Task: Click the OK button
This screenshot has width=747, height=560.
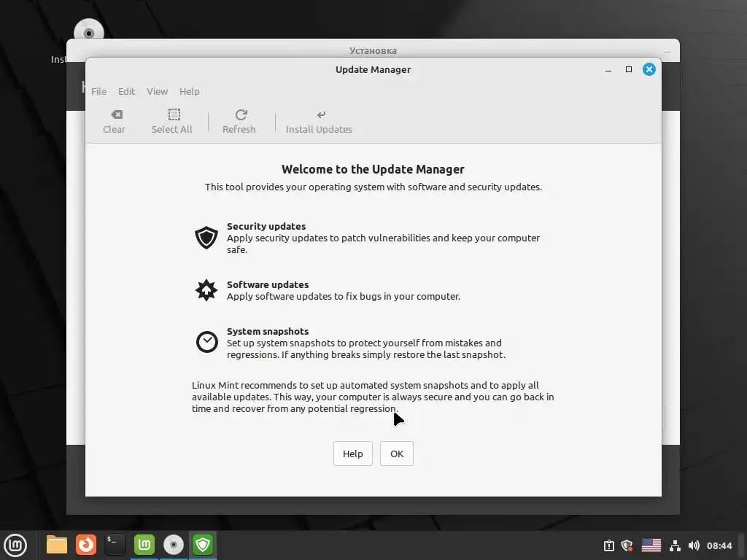Action: (x=396, y=454)
